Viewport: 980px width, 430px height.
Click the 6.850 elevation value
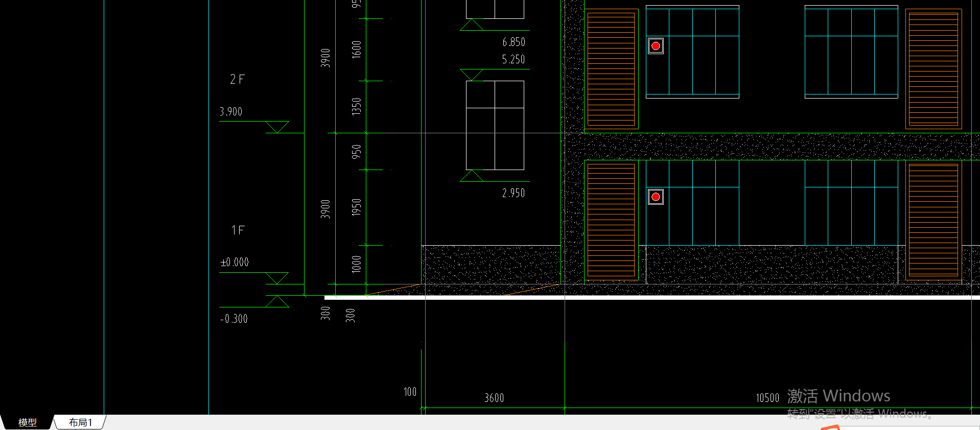pos(514,42)
